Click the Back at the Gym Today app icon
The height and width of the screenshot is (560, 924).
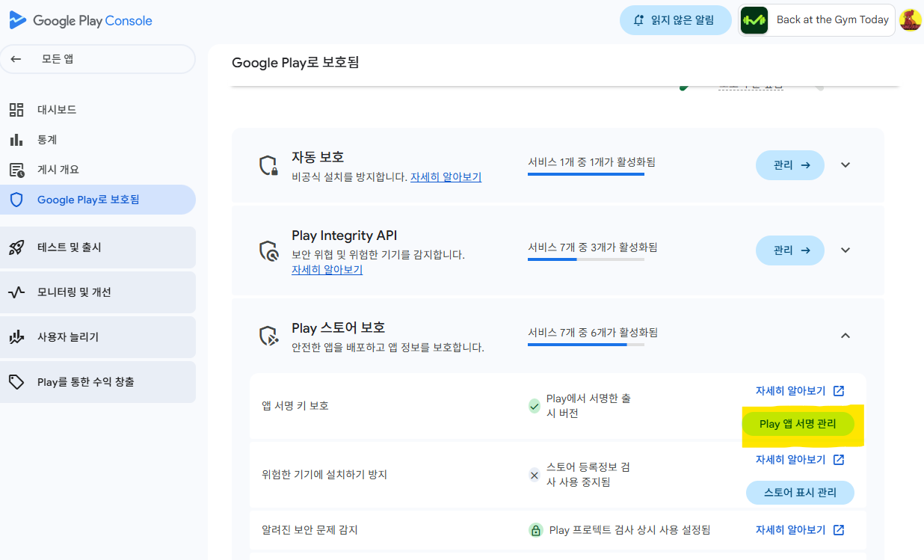tap(754, 20)
